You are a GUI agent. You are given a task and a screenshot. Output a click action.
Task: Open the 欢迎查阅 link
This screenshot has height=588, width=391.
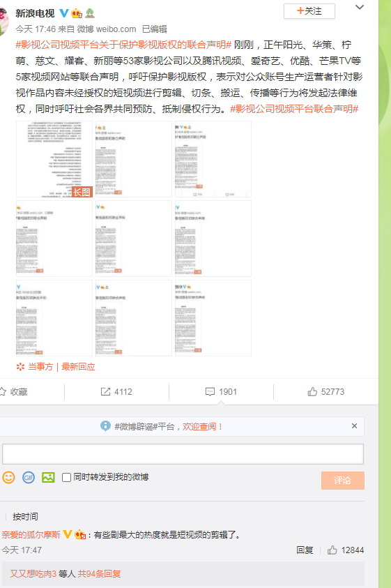(202, 426)
